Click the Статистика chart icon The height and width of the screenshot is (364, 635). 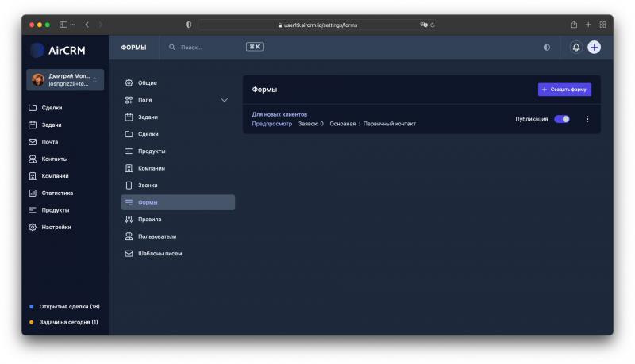tap(33, 193)
